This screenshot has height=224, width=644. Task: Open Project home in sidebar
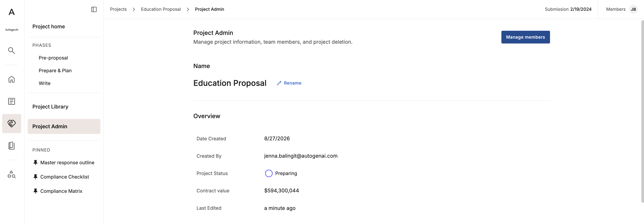click(48, 26)
